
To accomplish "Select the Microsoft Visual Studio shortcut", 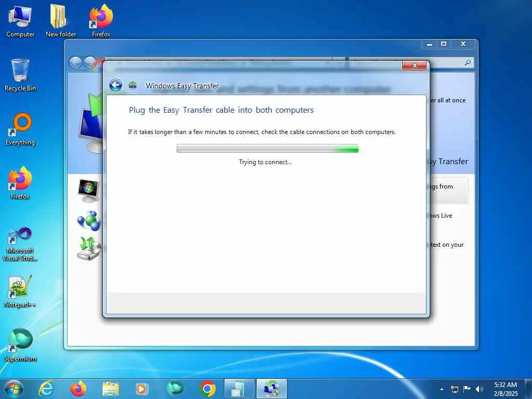I will [x=20, y=244].
